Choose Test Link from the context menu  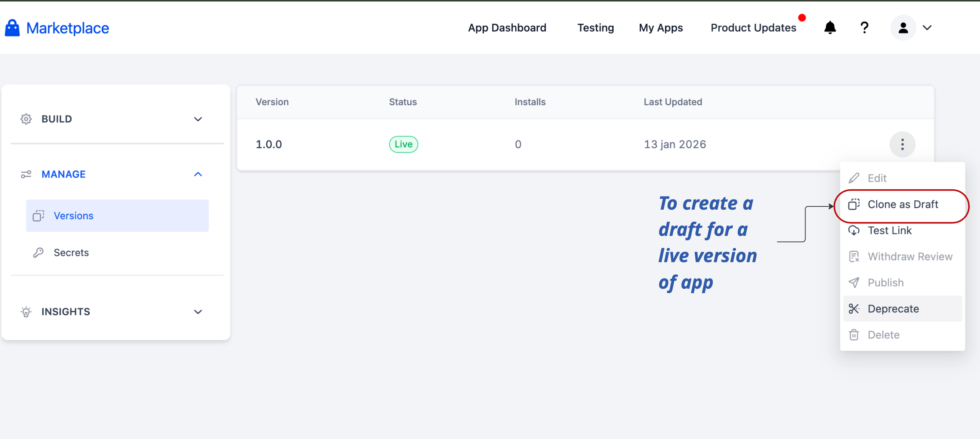889,231
